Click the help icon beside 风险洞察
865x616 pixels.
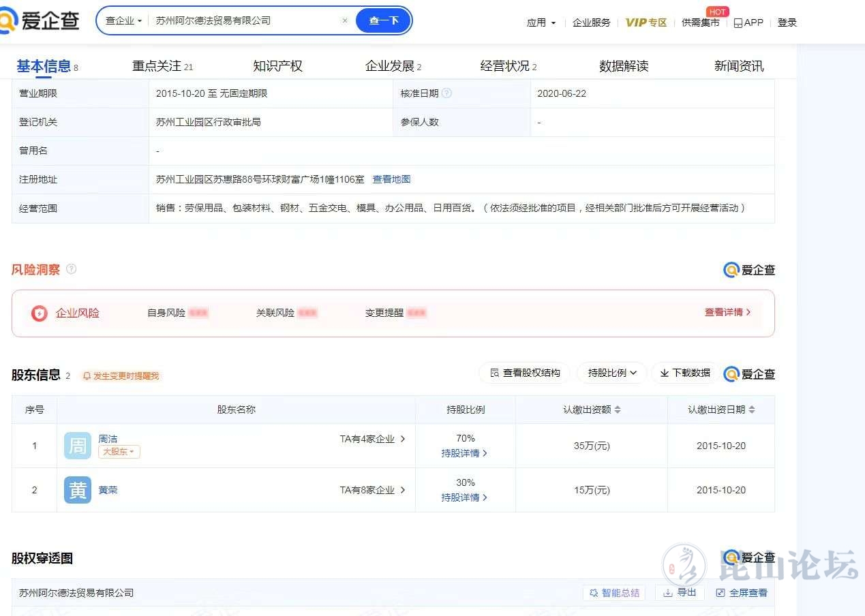tap(71, 269)
